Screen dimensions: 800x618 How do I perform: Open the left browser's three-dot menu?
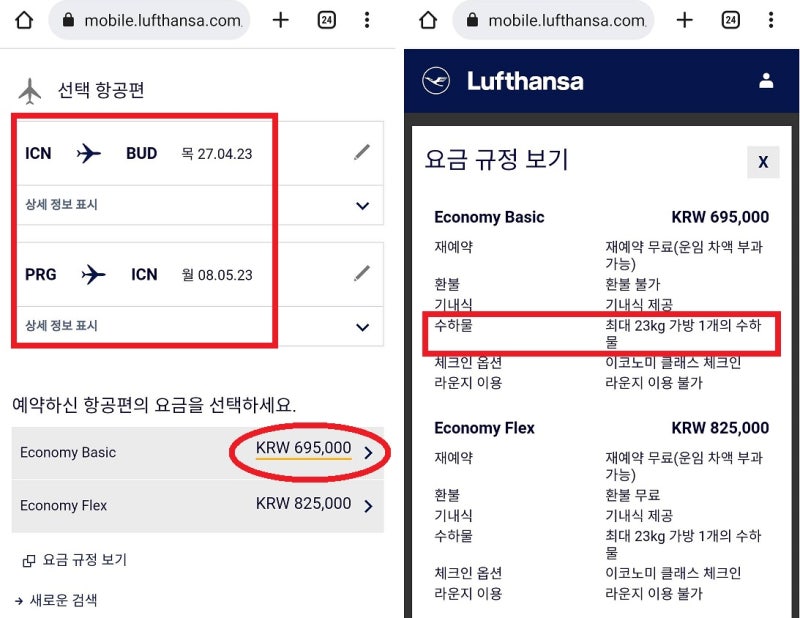(367, 20)
